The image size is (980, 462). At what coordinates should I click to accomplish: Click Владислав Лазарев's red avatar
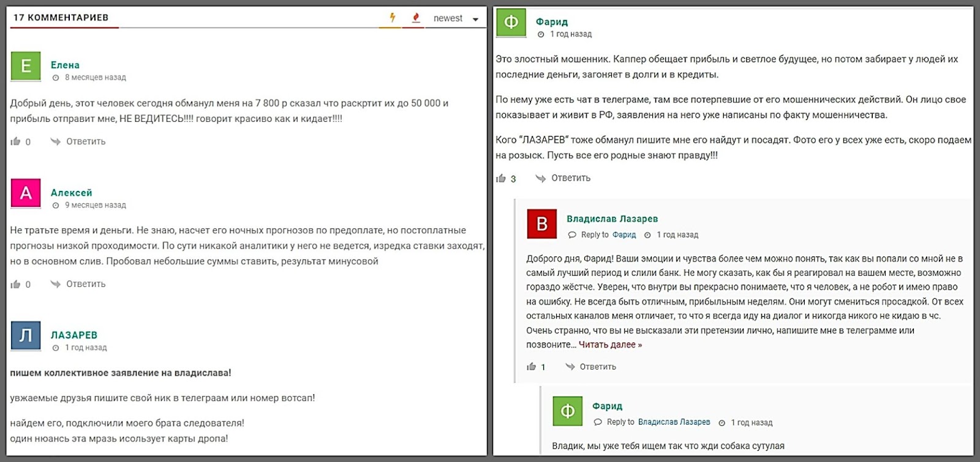click(x=541, y=224)
